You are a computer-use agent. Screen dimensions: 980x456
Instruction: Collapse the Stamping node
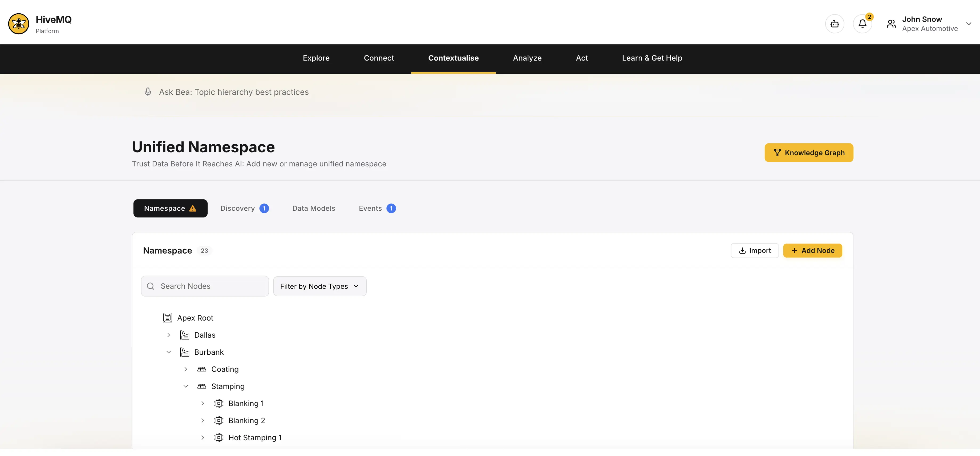[x=186, y=386]
